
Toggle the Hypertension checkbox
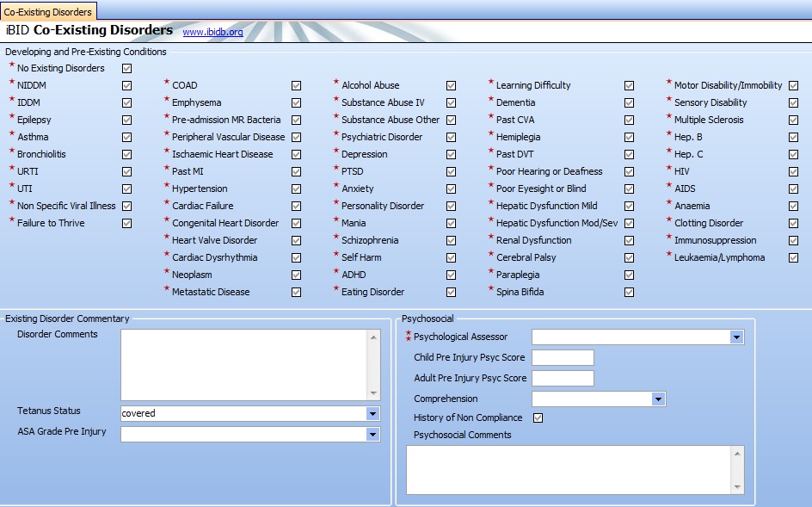[296, 189]
